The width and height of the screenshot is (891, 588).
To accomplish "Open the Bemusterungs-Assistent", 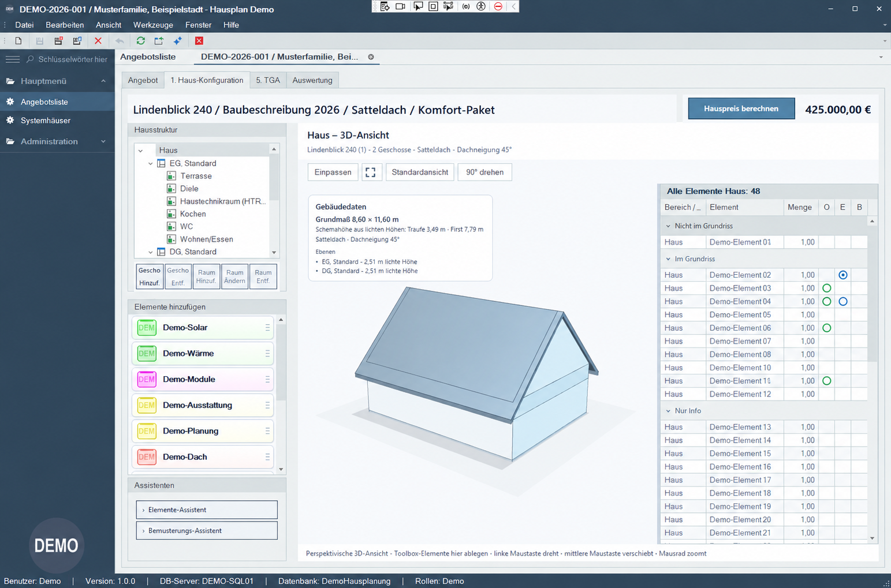I will (207, 531).
